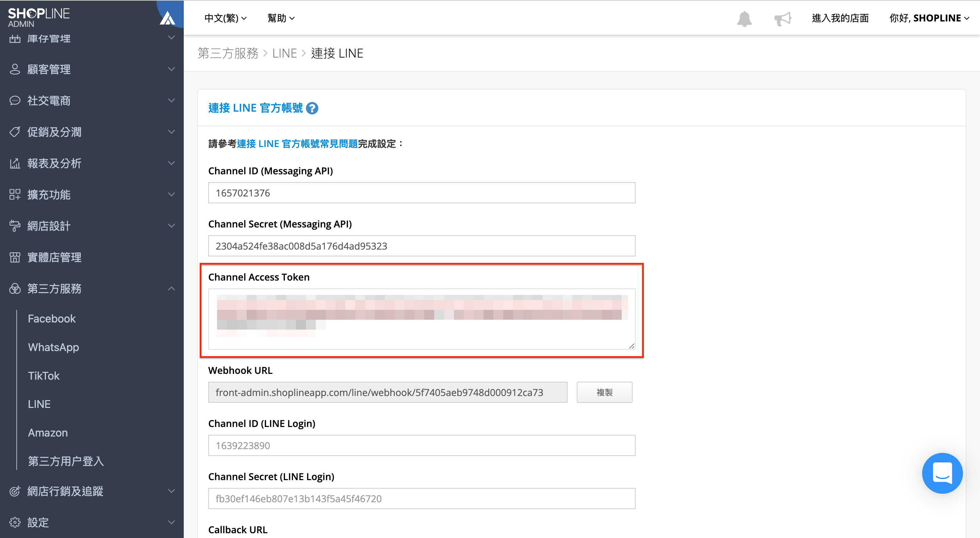
Task: Click the 連接 LINE breadcrumb text
Action: click(337, 53)
